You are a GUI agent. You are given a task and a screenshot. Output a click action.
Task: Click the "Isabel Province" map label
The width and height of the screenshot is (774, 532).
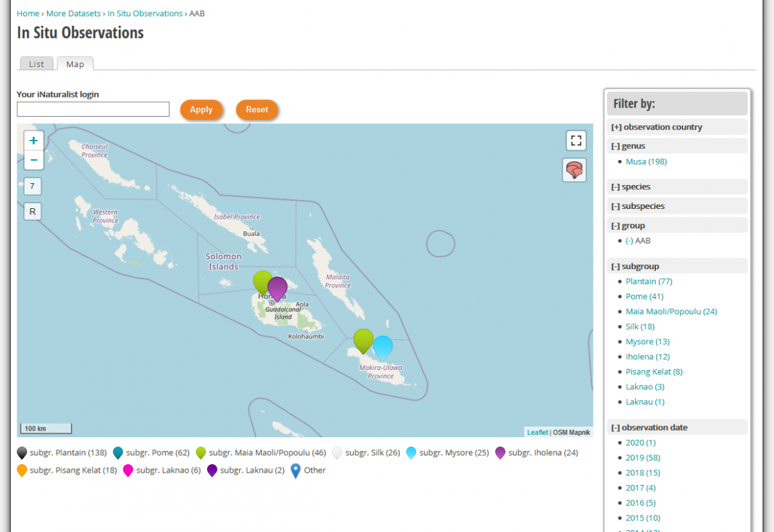pos(237,217)
